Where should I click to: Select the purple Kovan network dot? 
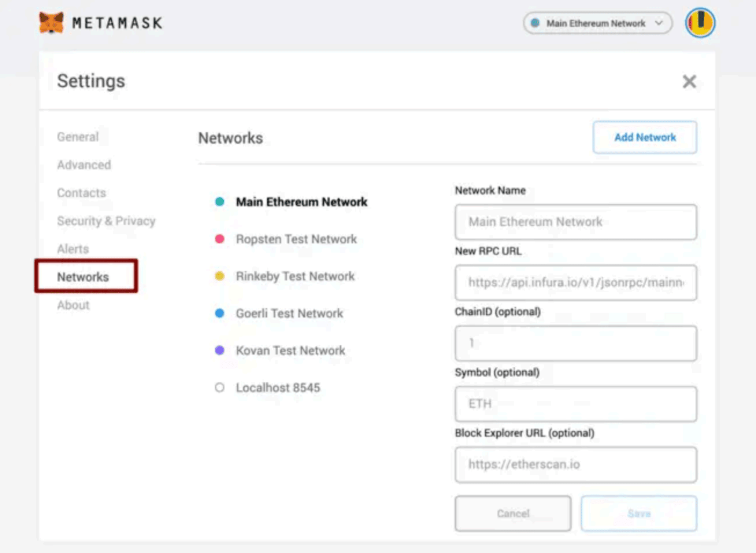pyautogui.click(x=219, y=350)
